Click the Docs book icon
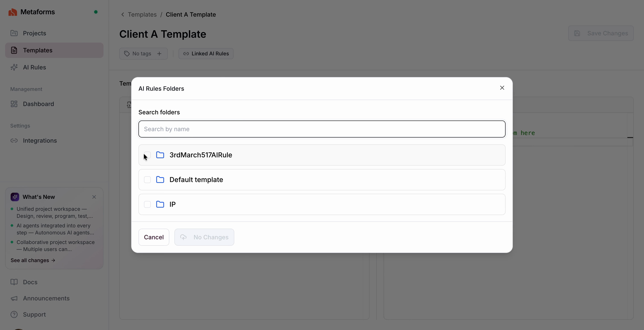Image resolution: width=644 pixels, height=330 pixels. (x=14, y=282)
